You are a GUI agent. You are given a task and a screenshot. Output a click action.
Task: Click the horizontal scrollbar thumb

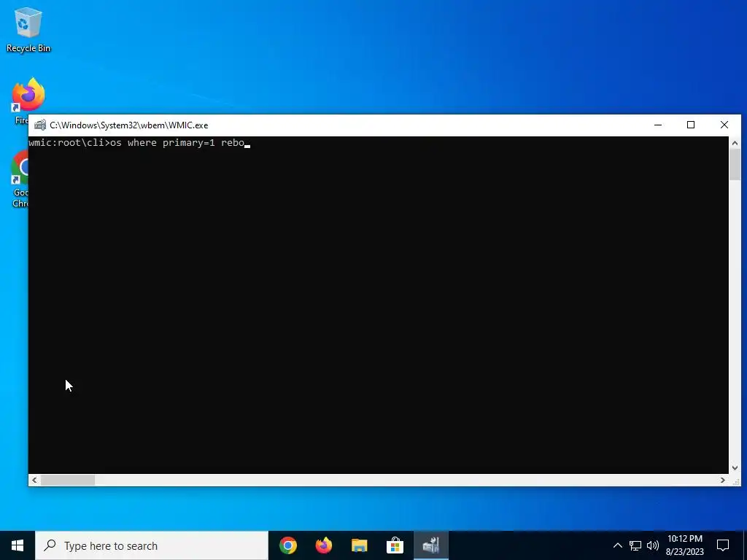(x=68, y=480)
